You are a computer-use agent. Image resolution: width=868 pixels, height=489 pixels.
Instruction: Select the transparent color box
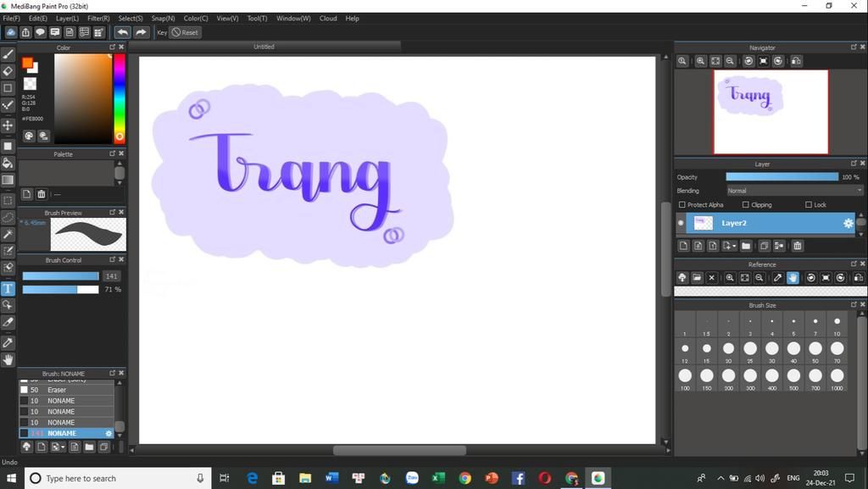tap(30, 84)
